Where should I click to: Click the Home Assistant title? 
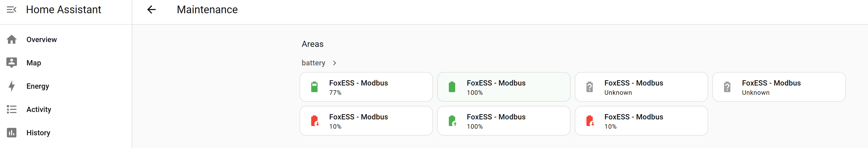click(x=64, y=10)
